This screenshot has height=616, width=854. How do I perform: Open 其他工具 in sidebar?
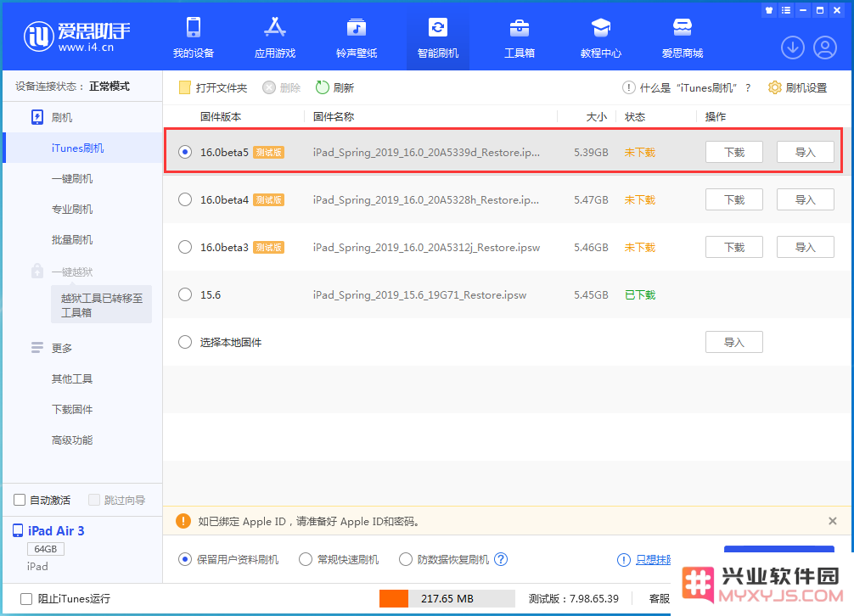(x=72, y=378)
